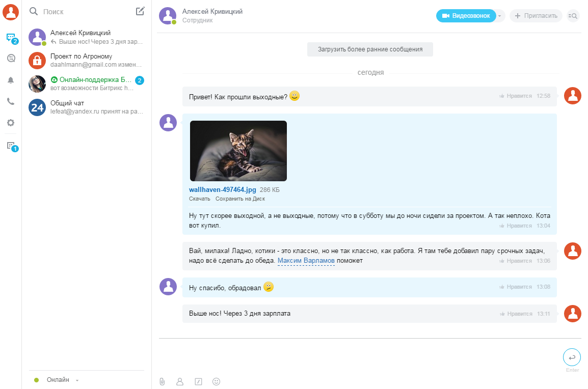Click 'Загрузить более ранние сообщения' button

(370, 49)
